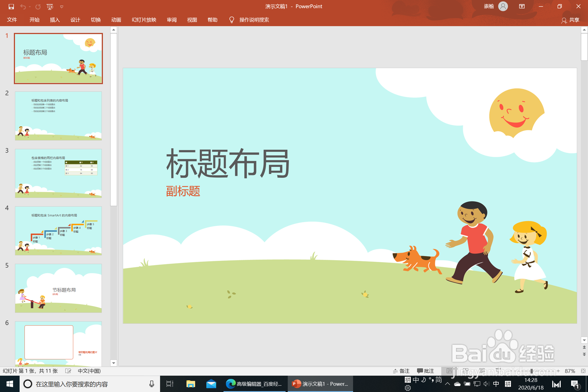Open the 帮助 ribbon tab
This screenshot has width=588, height=392.
click(x=213, y=20)
